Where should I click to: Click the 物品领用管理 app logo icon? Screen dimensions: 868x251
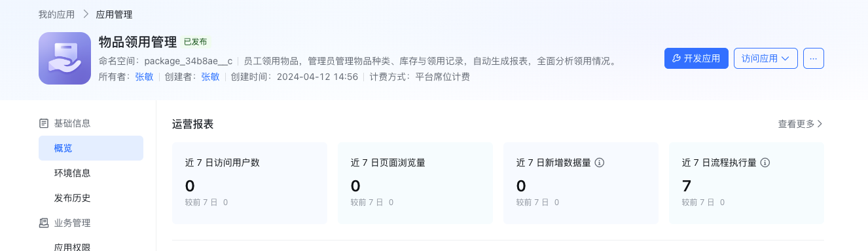[65, 58]
